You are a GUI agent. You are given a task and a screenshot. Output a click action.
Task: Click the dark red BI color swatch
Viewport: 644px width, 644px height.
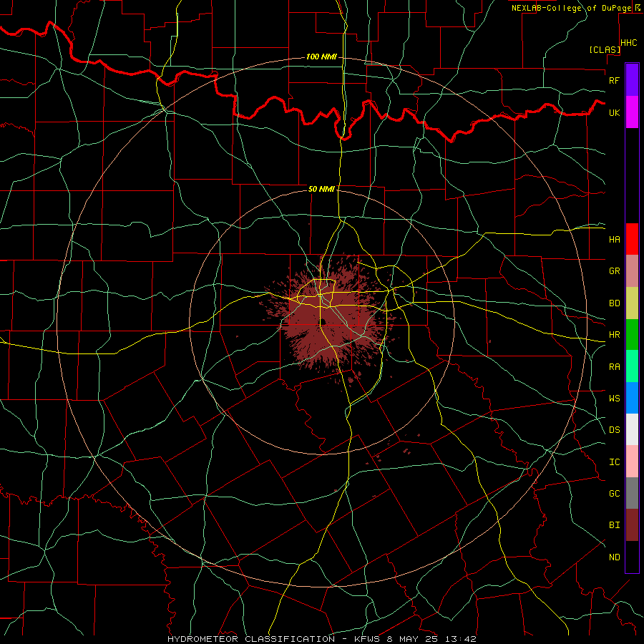pyautogui.click(x=632, y=525)
